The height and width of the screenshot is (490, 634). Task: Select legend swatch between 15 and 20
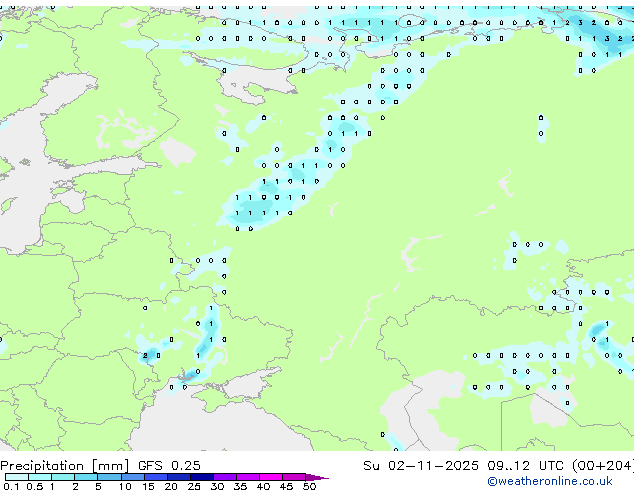(155, 477)
